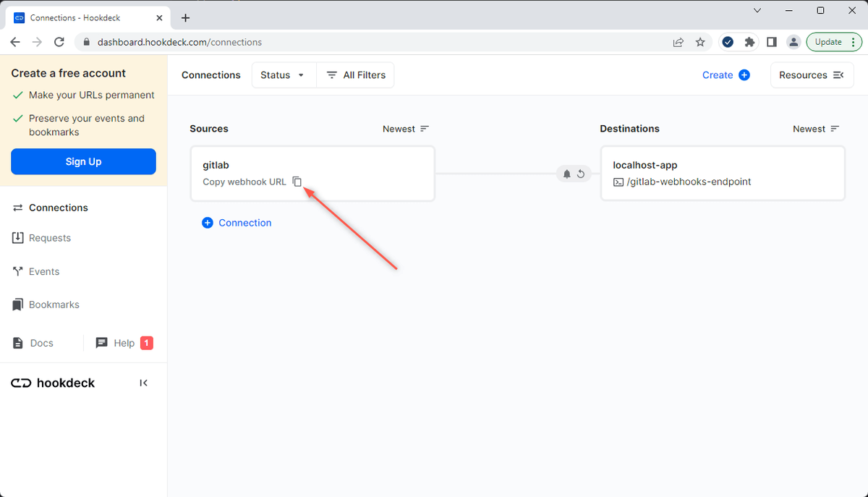This screenshot has height=497, width=868.
Task: Open the All Filters panel
Action: click(x=355, y=75)
